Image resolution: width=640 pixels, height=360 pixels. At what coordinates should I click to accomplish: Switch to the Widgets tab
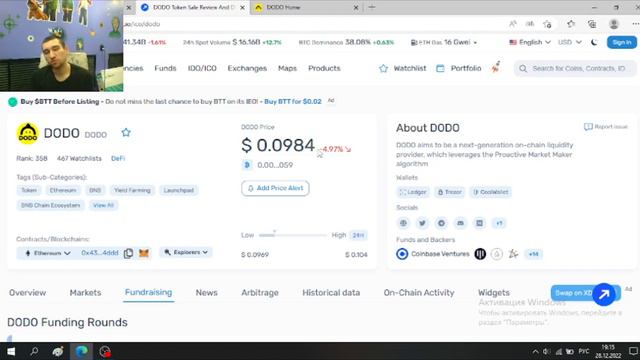click(494, 293)
